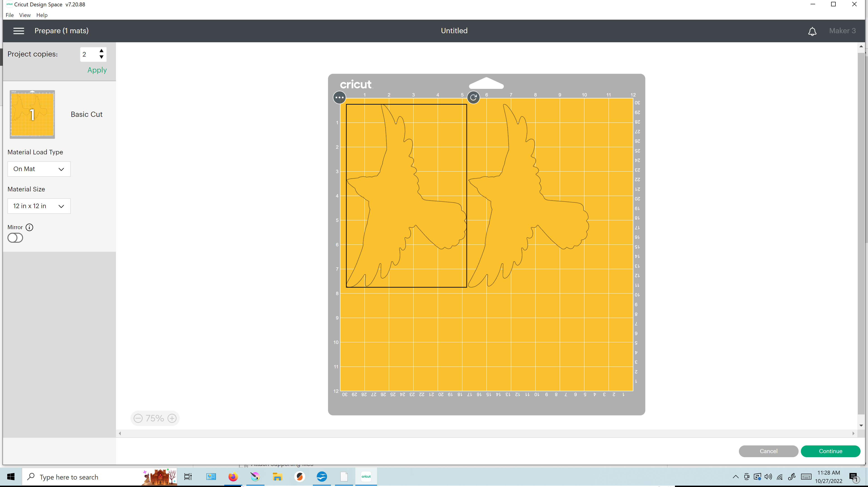Open the Material Load Type dropdown
Screen dimensions: 868x487
39,169
